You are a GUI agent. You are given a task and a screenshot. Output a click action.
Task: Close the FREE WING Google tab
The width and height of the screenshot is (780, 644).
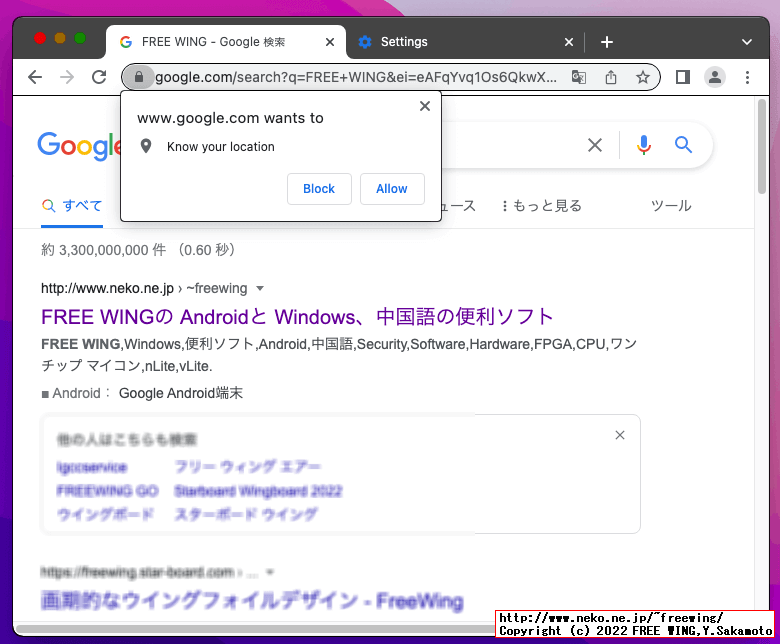click(x=330, y=42)
